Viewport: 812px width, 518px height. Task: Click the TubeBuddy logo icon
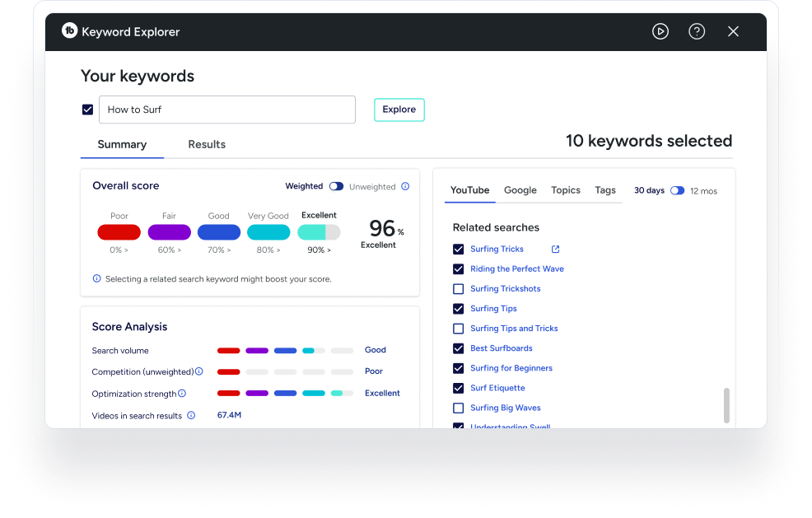click(x=70, y=31)
